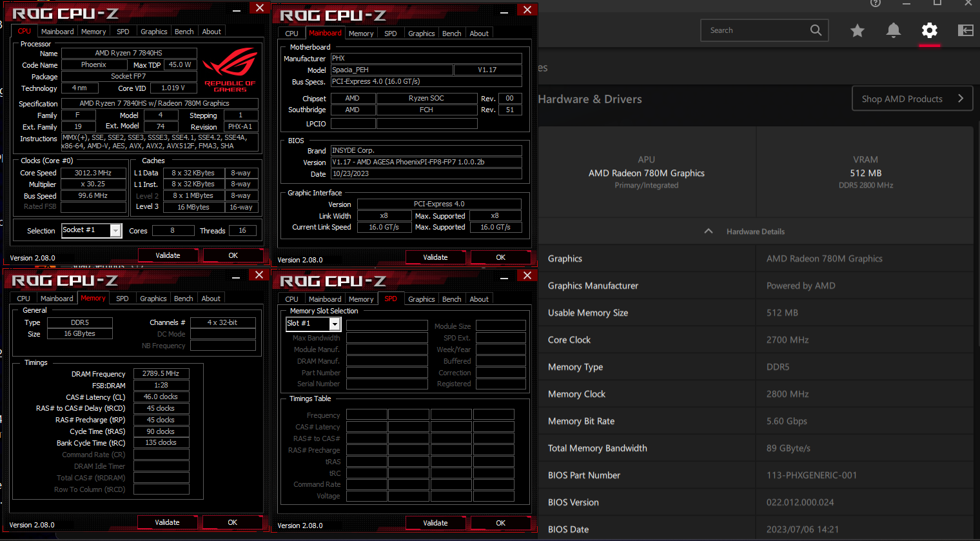Click the DRAM Frequency 2789.5 MHz value

coord(161,373)
